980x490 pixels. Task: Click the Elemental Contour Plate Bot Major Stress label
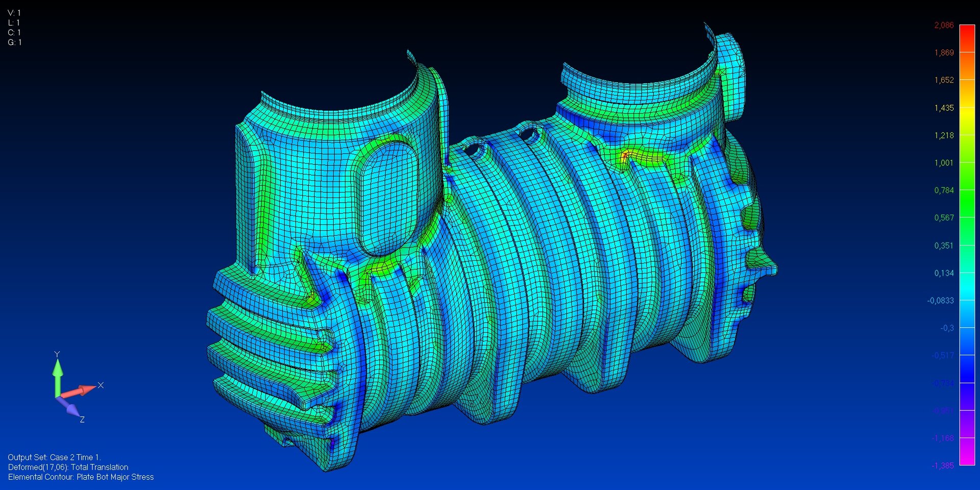click(x=81, y=477)
